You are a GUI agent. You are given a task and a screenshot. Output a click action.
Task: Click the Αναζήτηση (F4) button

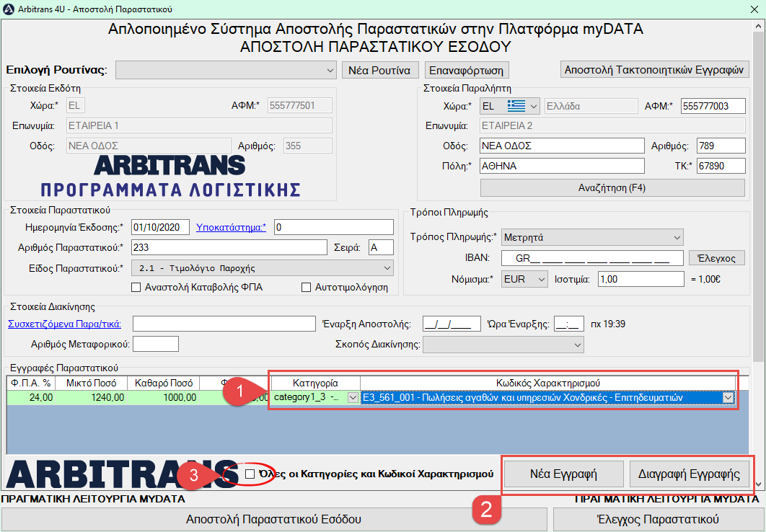[x=612, y=188]
